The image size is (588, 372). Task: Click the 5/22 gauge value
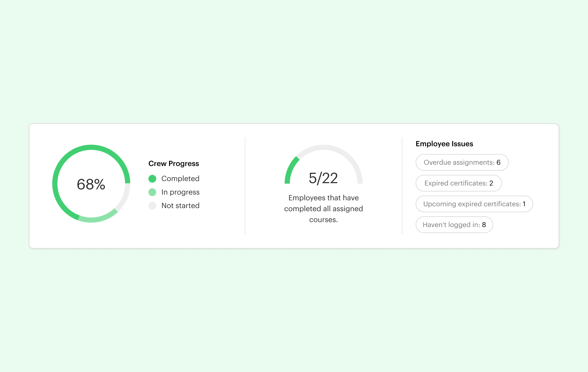(323, 178)
